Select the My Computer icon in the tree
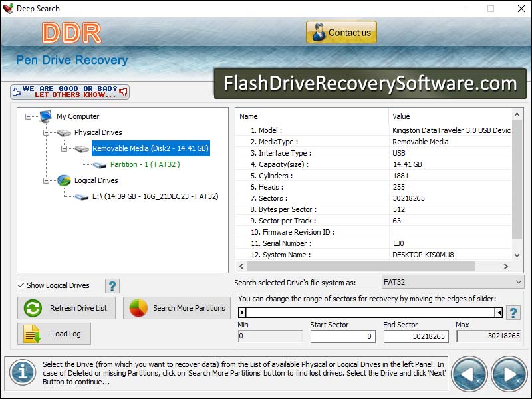This screenshot has height=399, width=532. click(x=46, y=116)
